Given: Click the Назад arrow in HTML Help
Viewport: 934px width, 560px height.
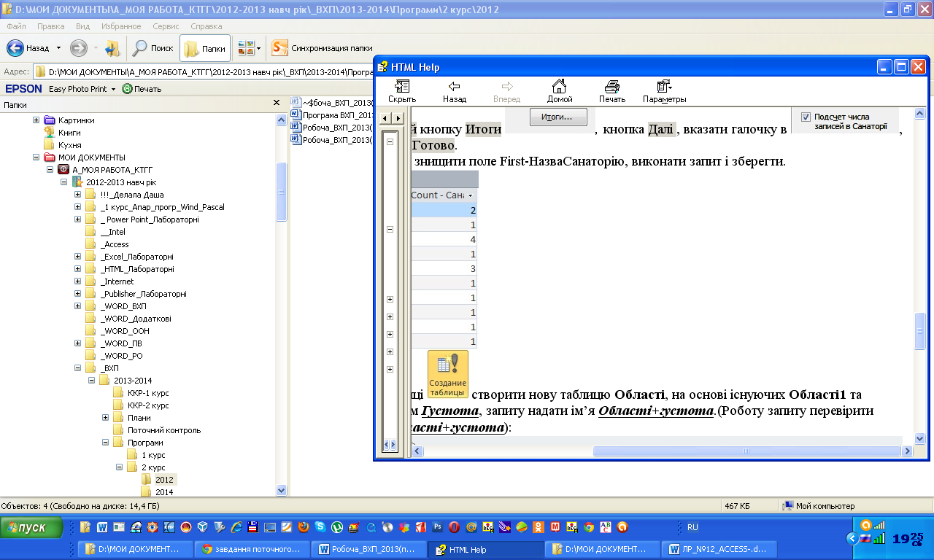Looking at the screenshot, I should tap(454, 90).
